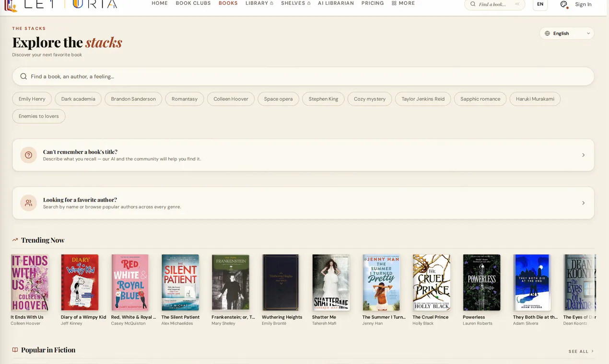Viewport: 609px width, 364px height.
Task: Select the Taylor Jenkins Reid tag
Action: pos(423,99)
